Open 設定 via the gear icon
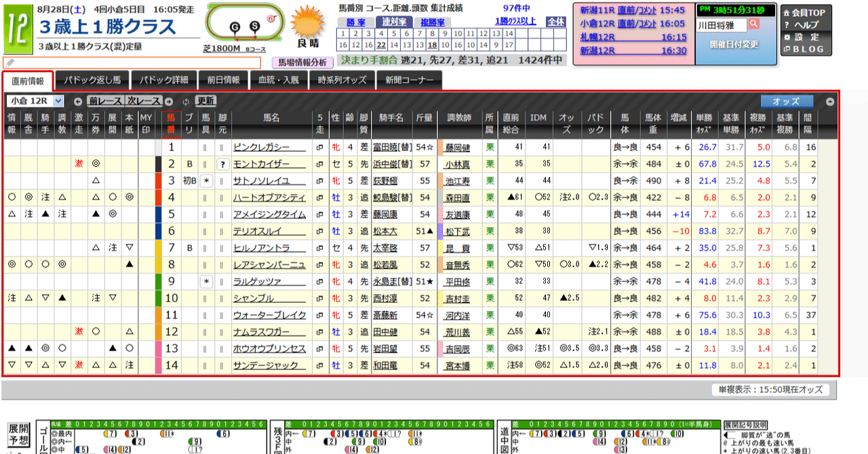This screenshot has width=868, height=454. click(802, 38)
